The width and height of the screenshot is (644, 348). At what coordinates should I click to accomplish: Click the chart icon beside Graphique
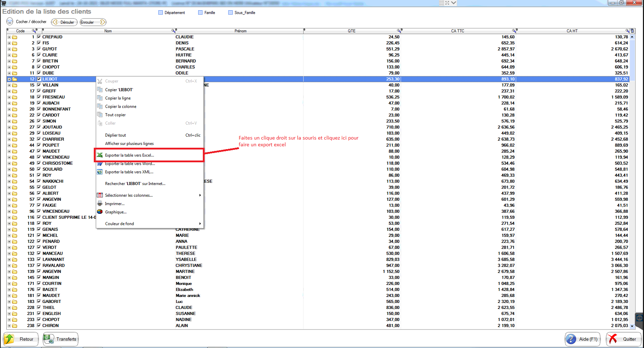pos(100,212)
